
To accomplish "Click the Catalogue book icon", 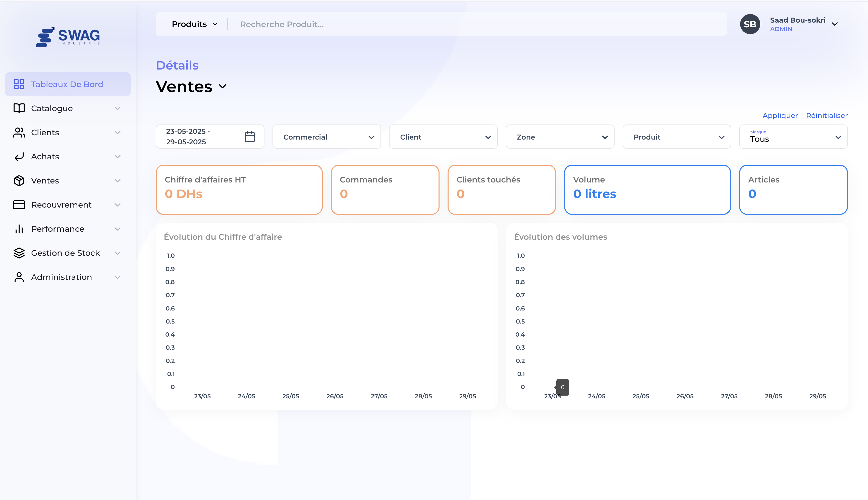I will tap(19, 108).
